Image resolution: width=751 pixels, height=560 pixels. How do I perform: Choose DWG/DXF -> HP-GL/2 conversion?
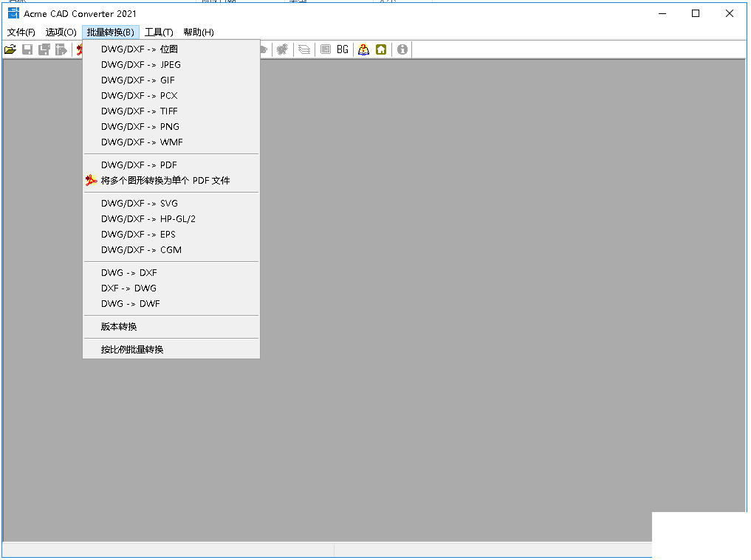171,218
